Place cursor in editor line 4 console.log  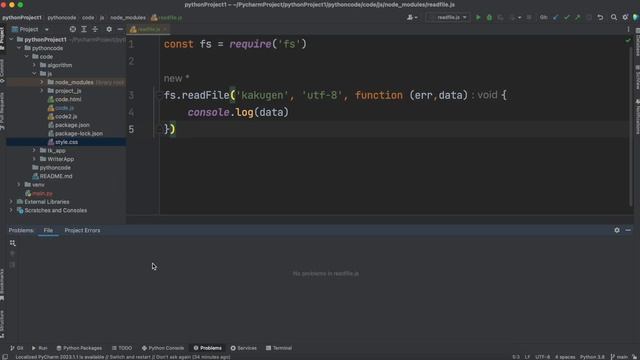pos(238,112)
